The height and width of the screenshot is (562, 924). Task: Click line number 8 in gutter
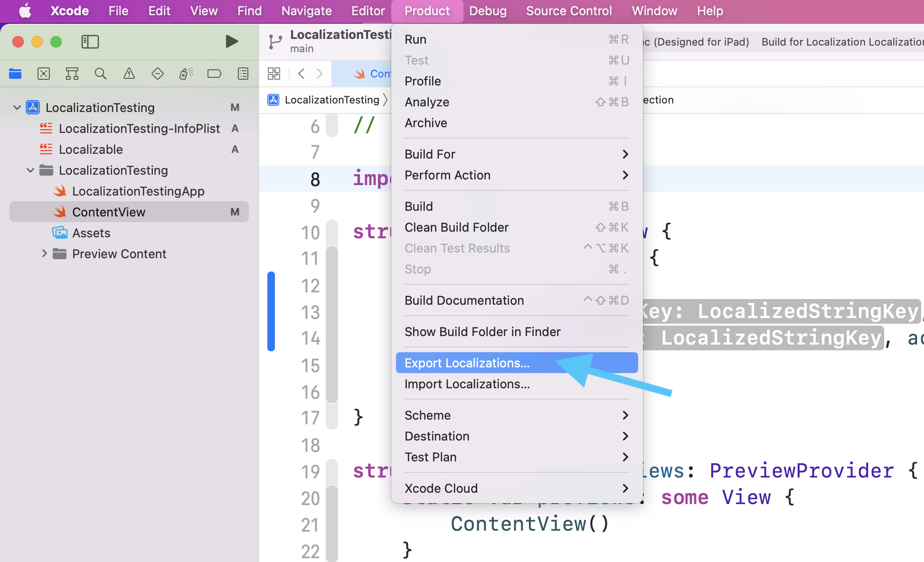tap(315, 179)
